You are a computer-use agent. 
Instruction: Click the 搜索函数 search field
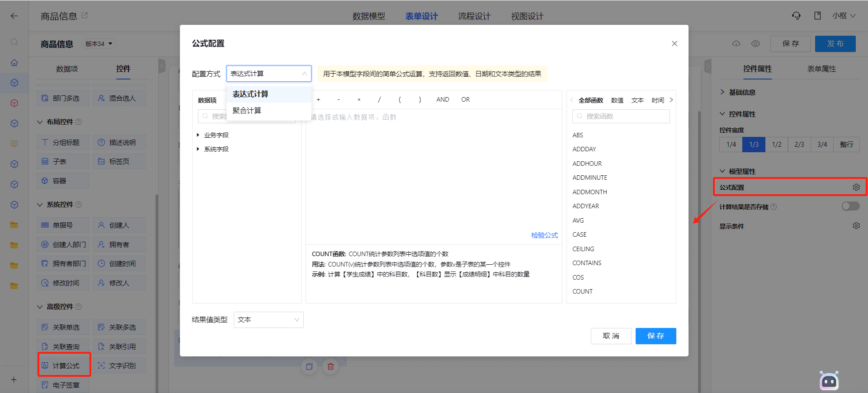point(621,116)
